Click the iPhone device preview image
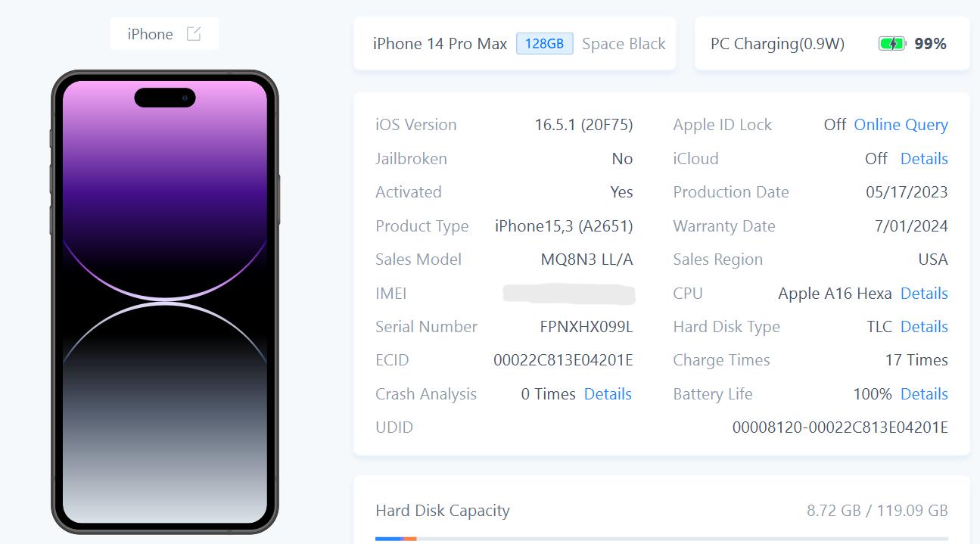This screenshot has width=980, height=544. (x=165, y=302)
